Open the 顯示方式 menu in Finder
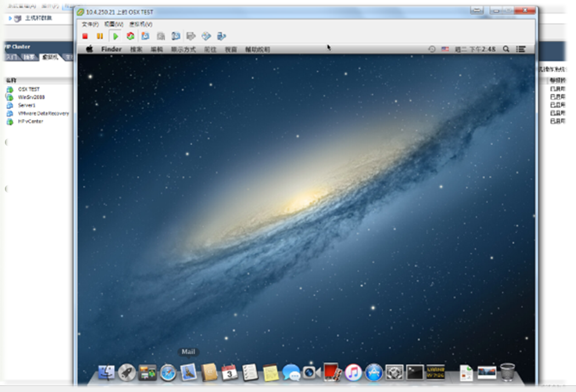 [x=183, y=49]
